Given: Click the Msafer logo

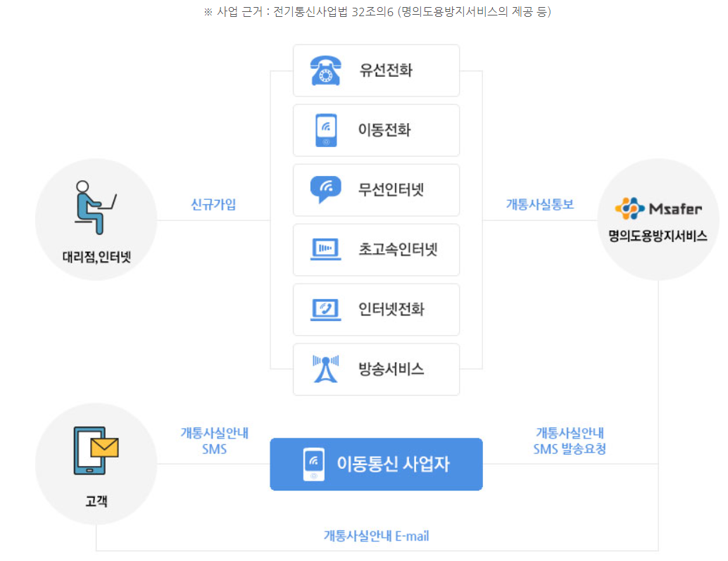Looking at the screenshot, I should (658, 208).
